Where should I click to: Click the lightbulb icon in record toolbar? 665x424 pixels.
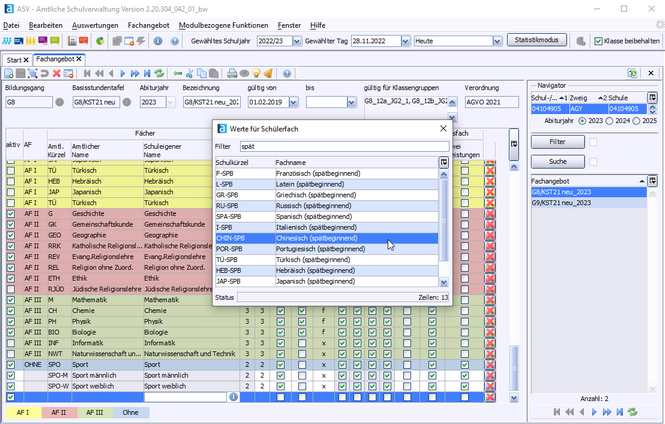[257, 74]
